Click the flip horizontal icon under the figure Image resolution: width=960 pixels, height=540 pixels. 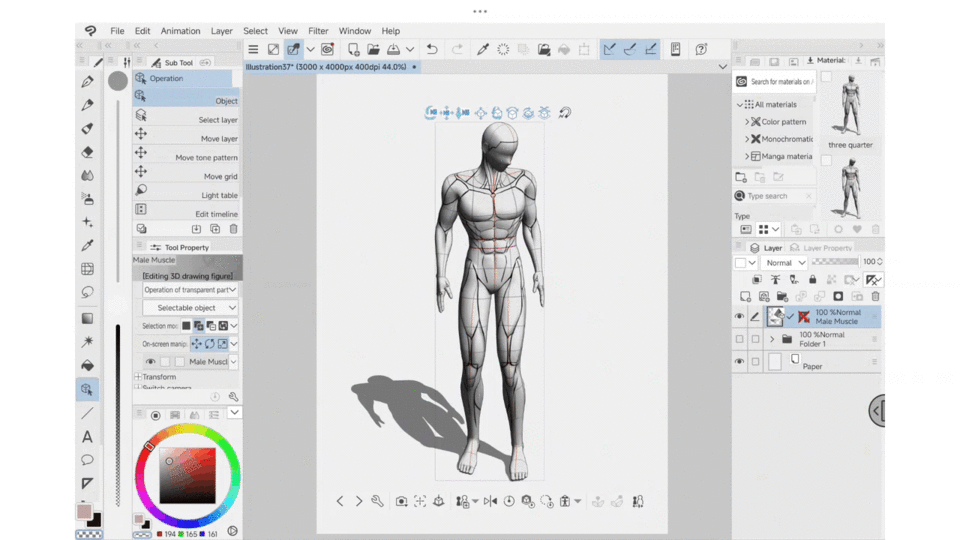pyautogui.click(x=490, y=501)
